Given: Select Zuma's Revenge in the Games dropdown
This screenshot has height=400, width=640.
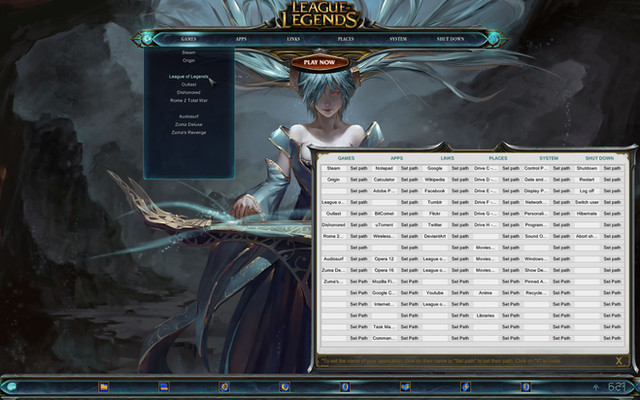Looking at the screenshot, I should (x=189, y=132).
